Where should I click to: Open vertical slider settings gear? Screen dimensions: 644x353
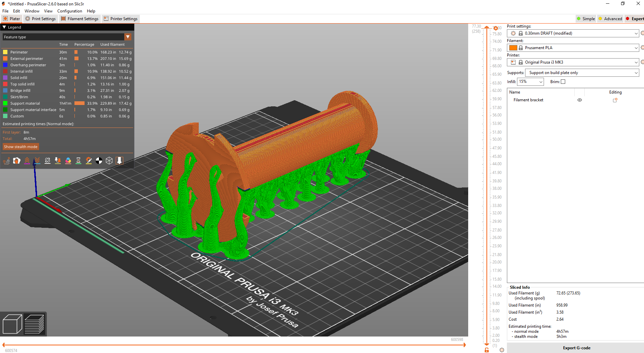click(502, 350)
